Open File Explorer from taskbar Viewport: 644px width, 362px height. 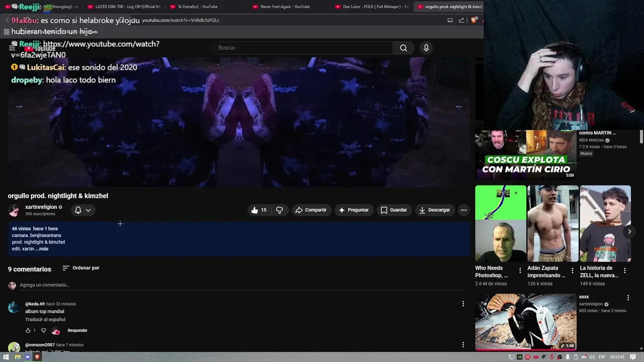(x=18, y=357)
